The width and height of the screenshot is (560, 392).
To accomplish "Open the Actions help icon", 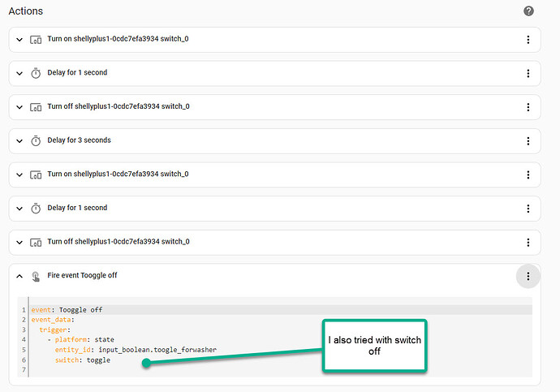I will [x=528, y=11].
